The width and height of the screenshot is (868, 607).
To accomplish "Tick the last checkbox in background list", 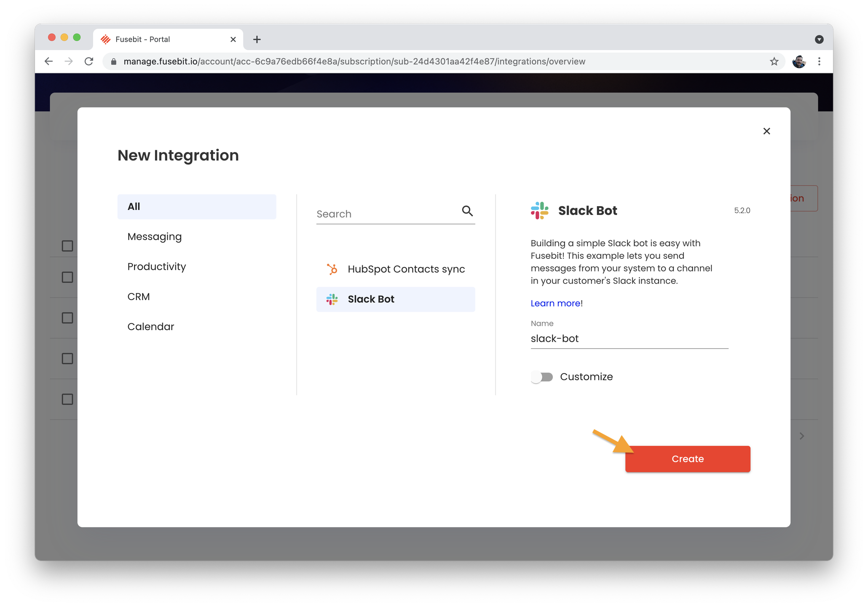I will coord(67,399).
